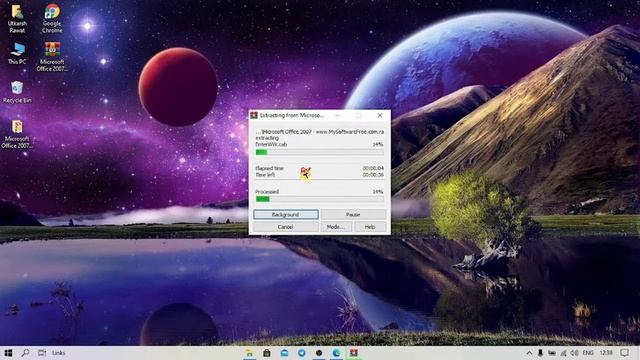This screenshot has width=640, height=360.
Task: Open the volume control tray icon
Action: [575, 353]
